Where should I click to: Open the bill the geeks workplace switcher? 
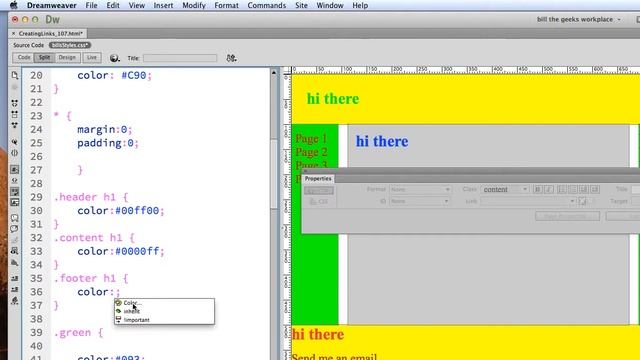[578, 19]
